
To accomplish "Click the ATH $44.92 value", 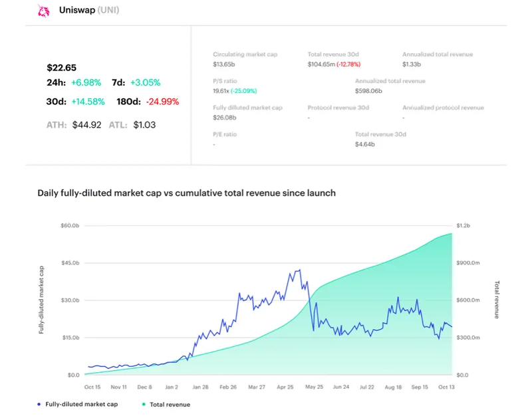I will pyautogui.click(x=86, y=124).
